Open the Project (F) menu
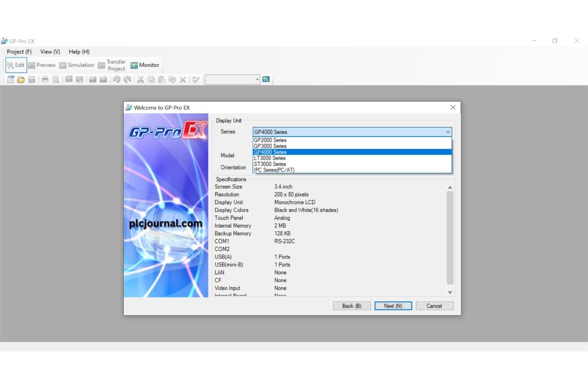Viewport: 588px width, 387px height. [x=19, y=52]
